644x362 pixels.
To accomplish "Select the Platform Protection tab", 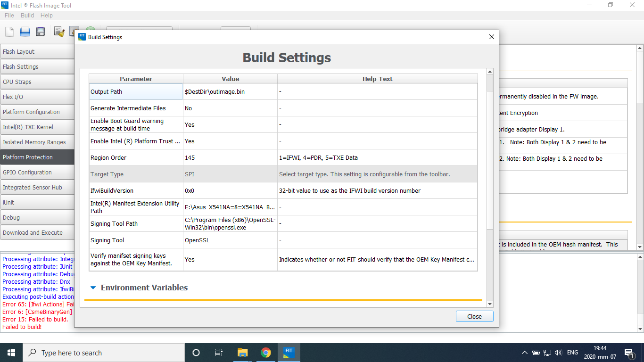I will click(x=37, y=157).
